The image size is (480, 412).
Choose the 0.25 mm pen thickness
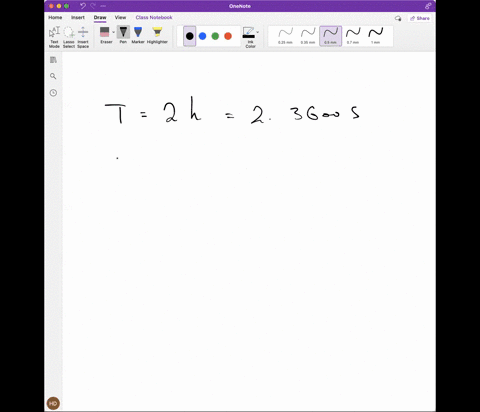click(x=285, y=36)
